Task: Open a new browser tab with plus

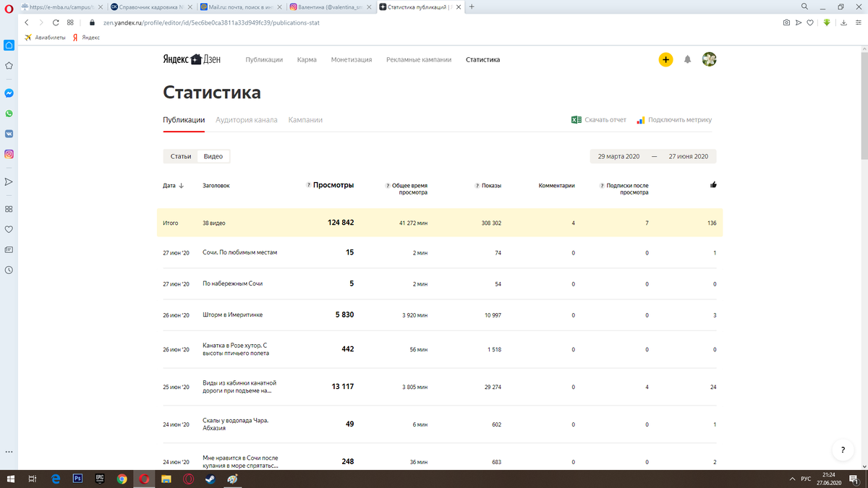Action: coord(472,7)
